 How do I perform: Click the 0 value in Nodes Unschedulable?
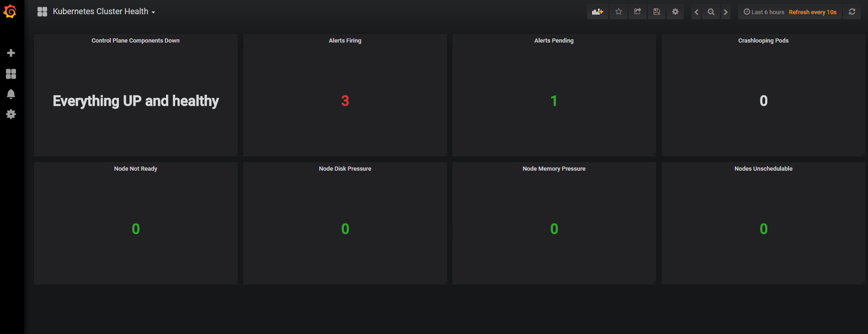(x=764, y=229)
